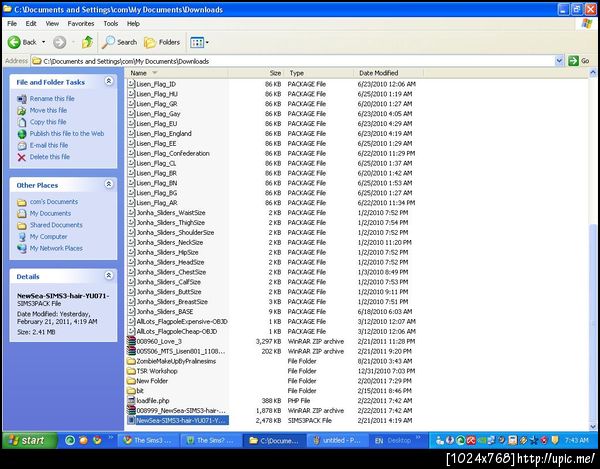Select file icon of Lisen_Flag_Confederation
This screenshot has width=600, height=469.
pos(131,153)
